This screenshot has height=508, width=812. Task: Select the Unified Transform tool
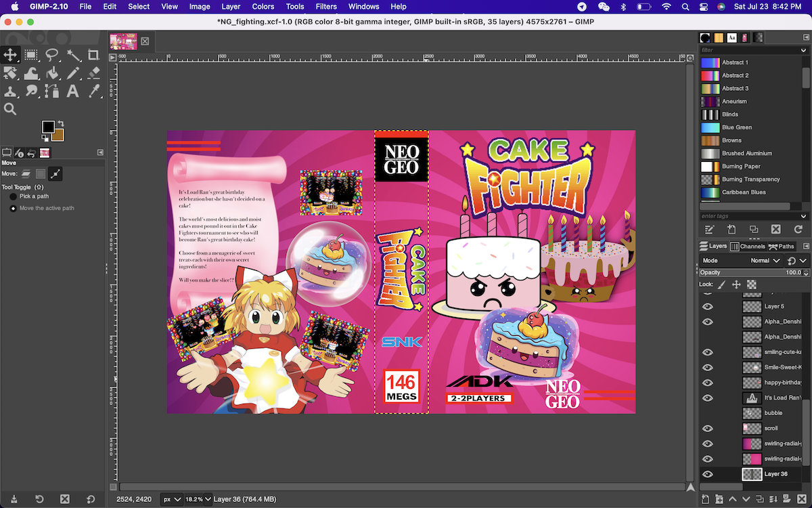coord(10,73)
